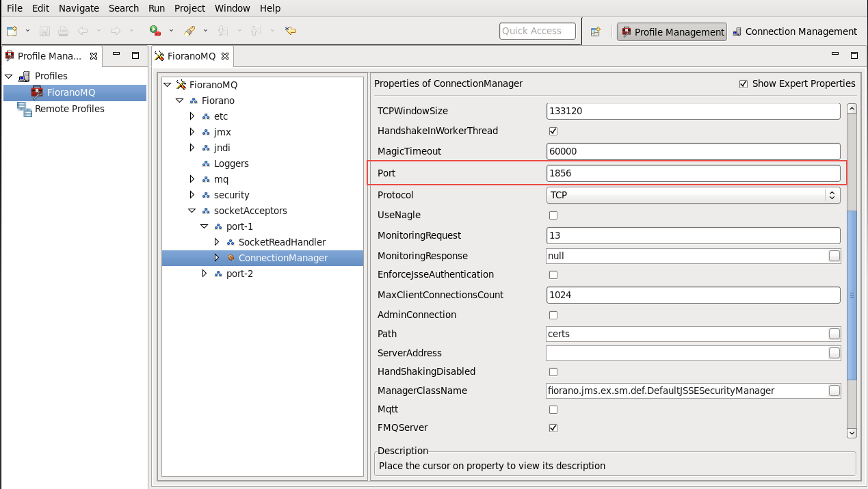The width and height of the screenshot is (868, 489).
Task: Click the ConnectionManager node icon
Action: [231, 258]
